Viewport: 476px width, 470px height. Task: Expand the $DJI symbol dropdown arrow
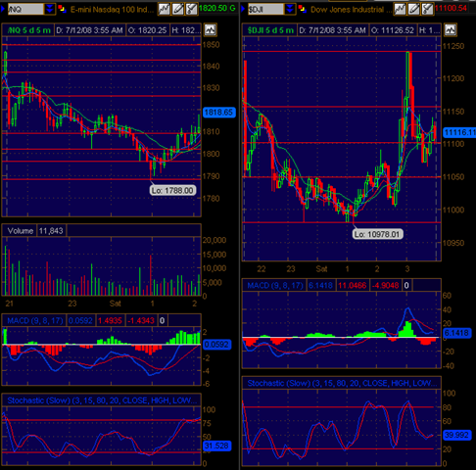290,9
